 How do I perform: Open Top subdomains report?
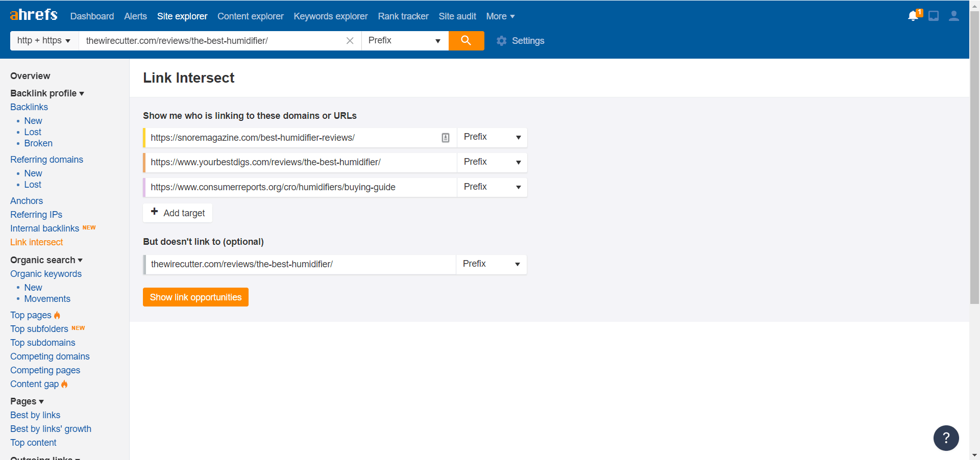pyautogui.click(x=43, y=343)
